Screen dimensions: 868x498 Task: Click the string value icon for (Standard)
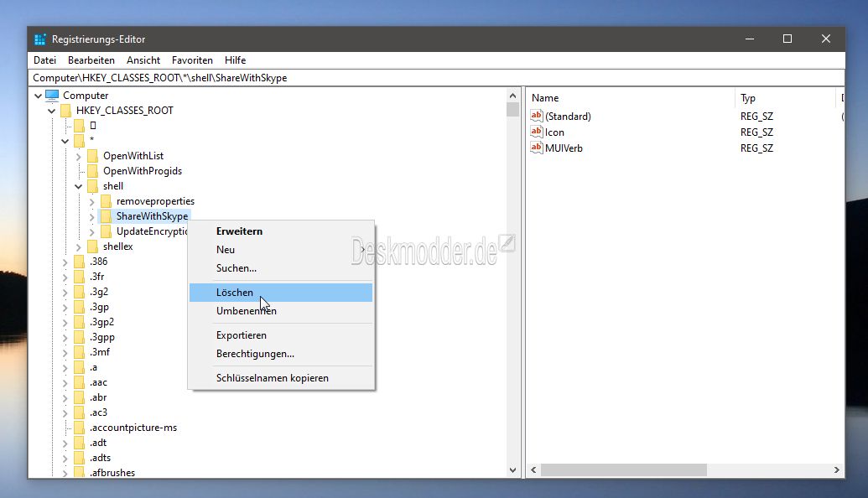point(537,116)
